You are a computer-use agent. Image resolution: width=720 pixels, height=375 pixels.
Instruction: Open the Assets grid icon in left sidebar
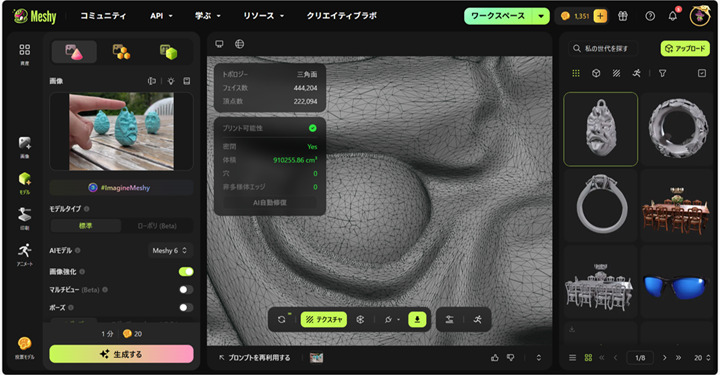click(x=24, y=50)
